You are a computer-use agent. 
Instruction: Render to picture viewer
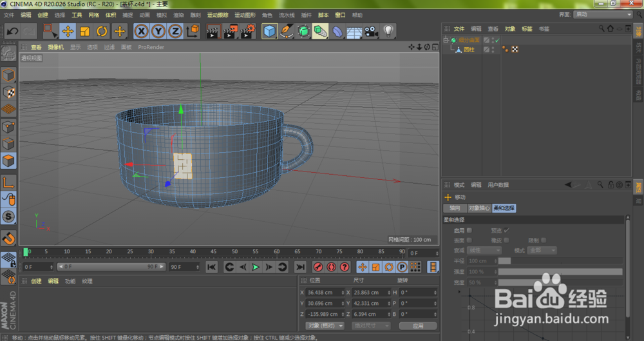[231, 31]
